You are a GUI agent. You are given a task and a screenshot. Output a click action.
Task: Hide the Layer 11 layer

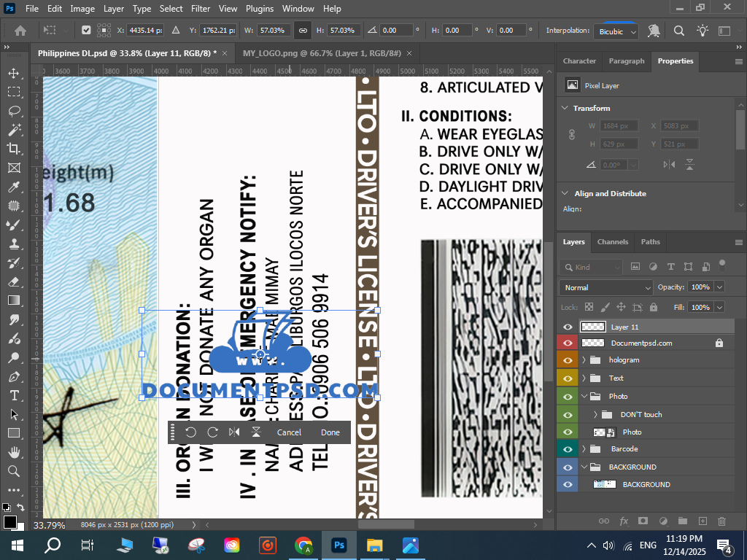click(568, 327)
